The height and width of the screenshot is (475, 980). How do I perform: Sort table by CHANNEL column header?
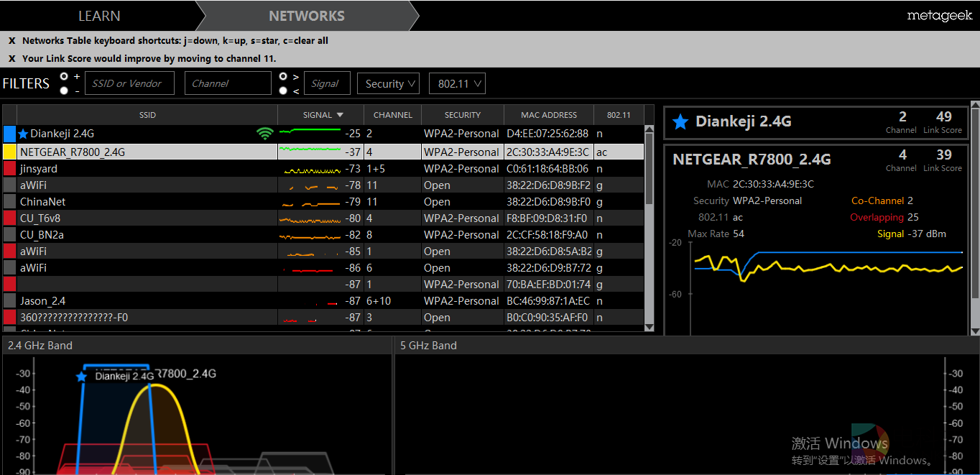[x=392, y=115]
